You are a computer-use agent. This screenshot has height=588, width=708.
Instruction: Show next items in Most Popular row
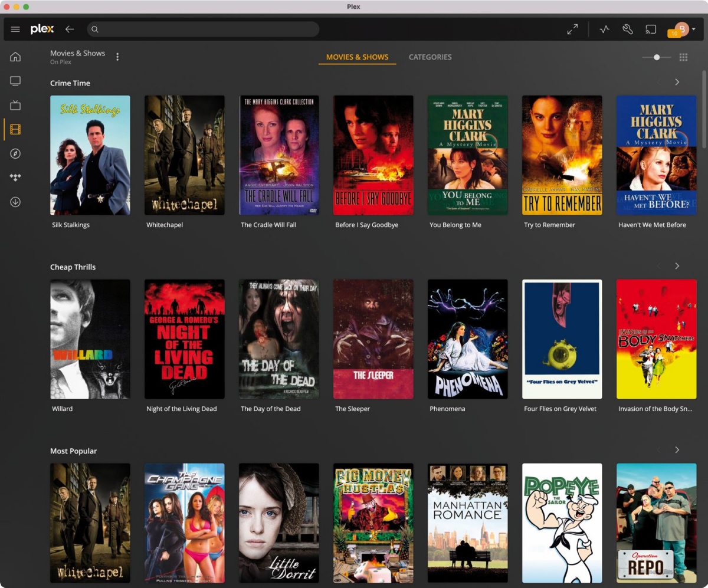click(x=677, y=450)
